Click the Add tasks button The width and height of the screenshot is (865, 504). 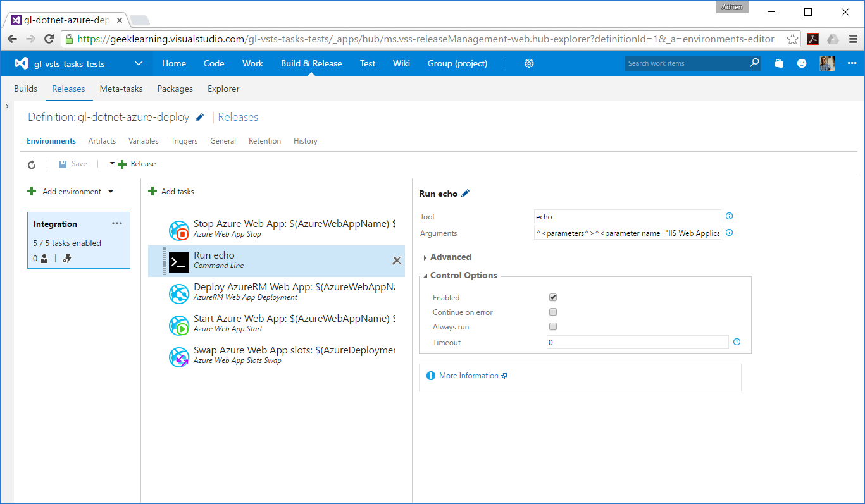171,191
